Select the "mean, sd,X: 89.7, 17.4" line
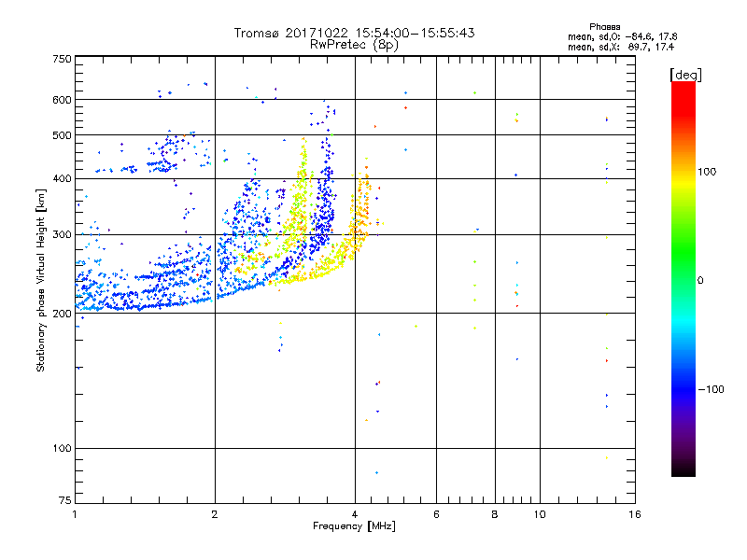 click(621, 47)
